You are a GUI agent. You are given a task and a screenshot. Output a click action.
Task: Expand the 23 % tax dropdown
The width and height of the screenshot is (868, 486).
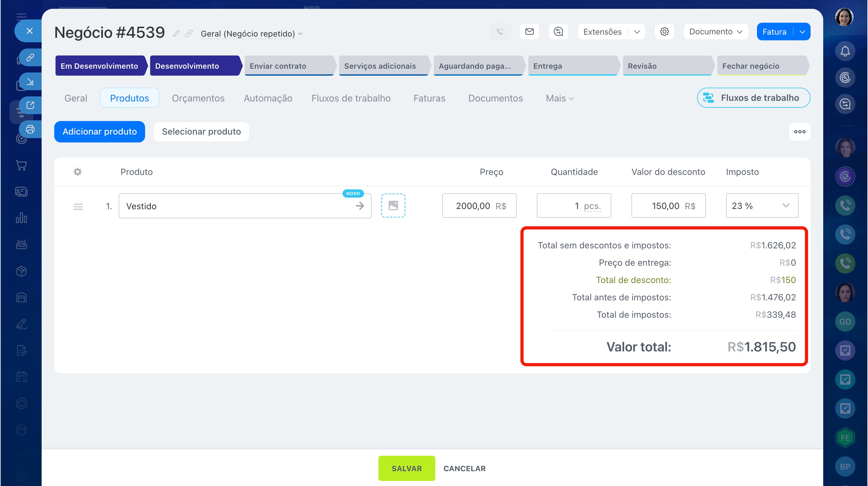(x=785, y=205)
